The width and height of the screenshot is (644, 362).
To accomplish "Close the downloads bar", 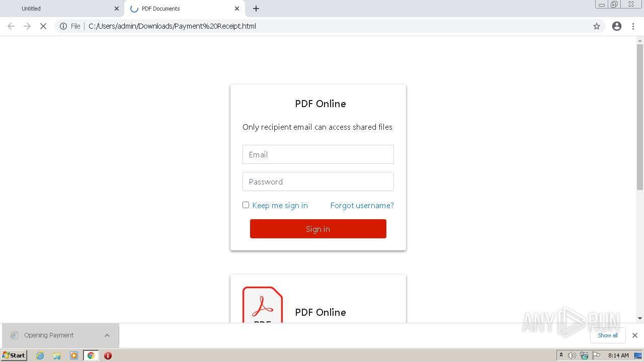I will pos(635,335).
